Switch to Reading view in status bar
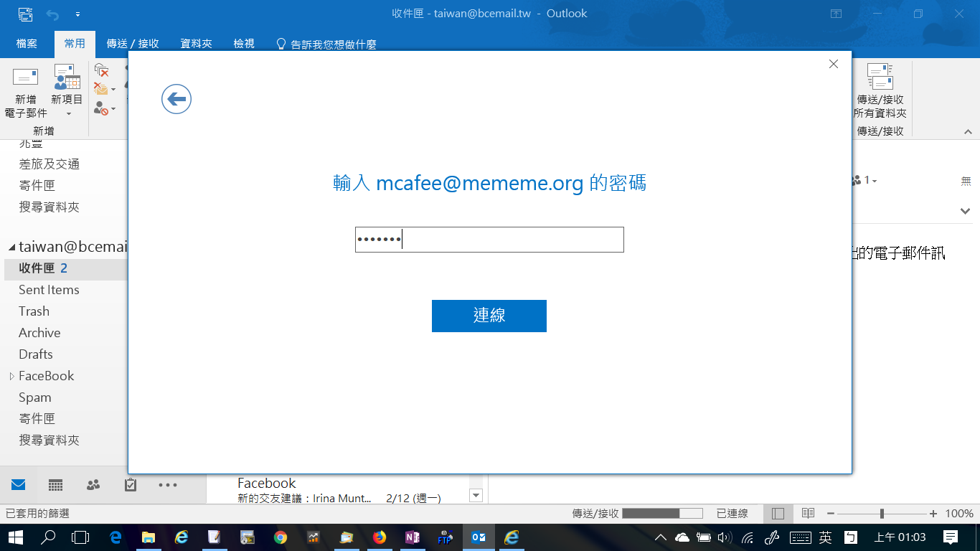The height and width of the screenshot is (551, 980). pos(808,514)
